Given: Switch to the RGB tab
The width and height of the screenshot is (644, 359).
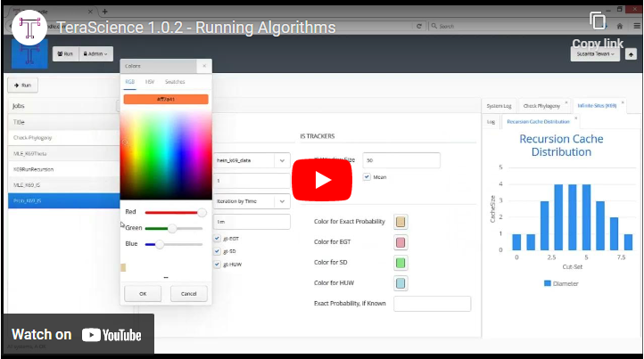Looking at the screenshot, I should (130, 82).
